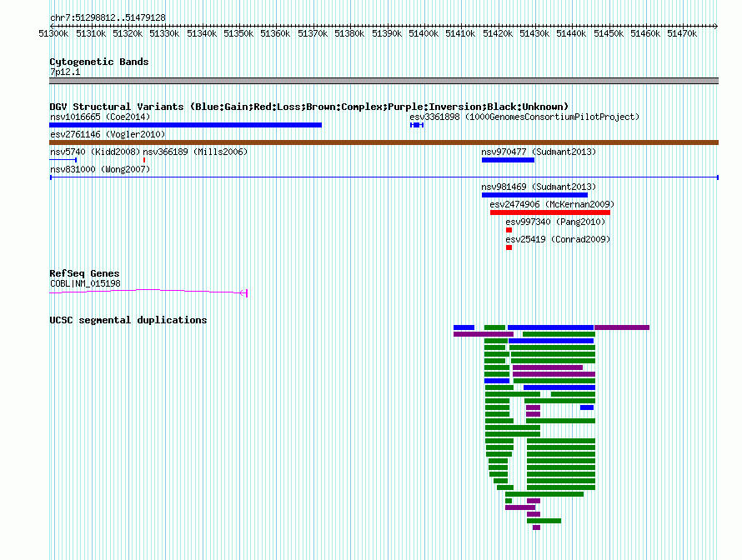Screen dimensions: 742x560
Task: Select the second-row left purple segmental duplication bar
Action: coord(484,334)
